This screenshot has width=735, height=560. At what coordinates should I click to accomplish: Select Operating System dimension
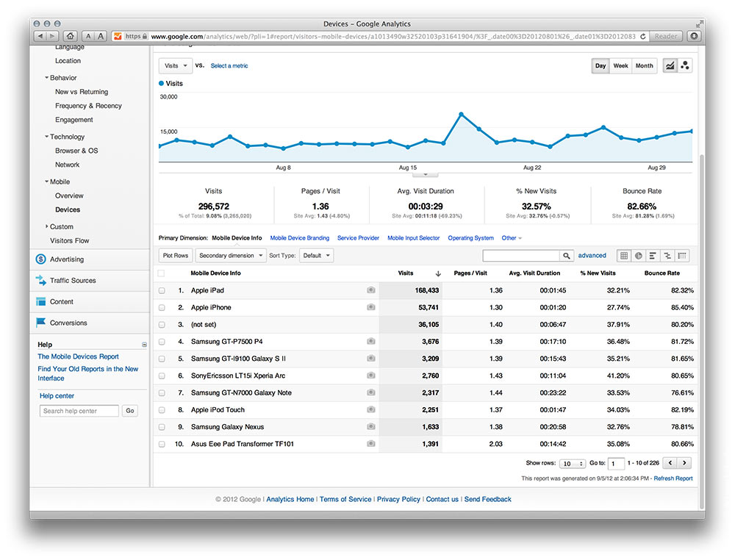pyautogui.click(x=470, y=238)
